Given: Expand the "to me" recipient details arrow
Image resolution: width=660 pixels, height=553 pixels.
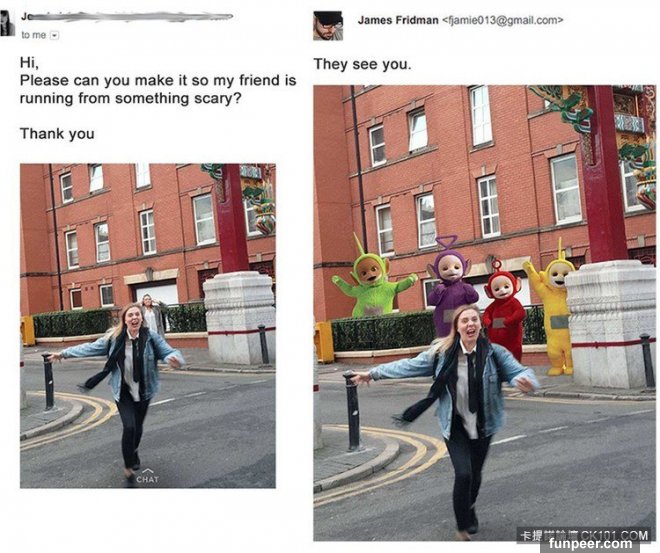Looking at the screenshot, I should tap(54, 36).
